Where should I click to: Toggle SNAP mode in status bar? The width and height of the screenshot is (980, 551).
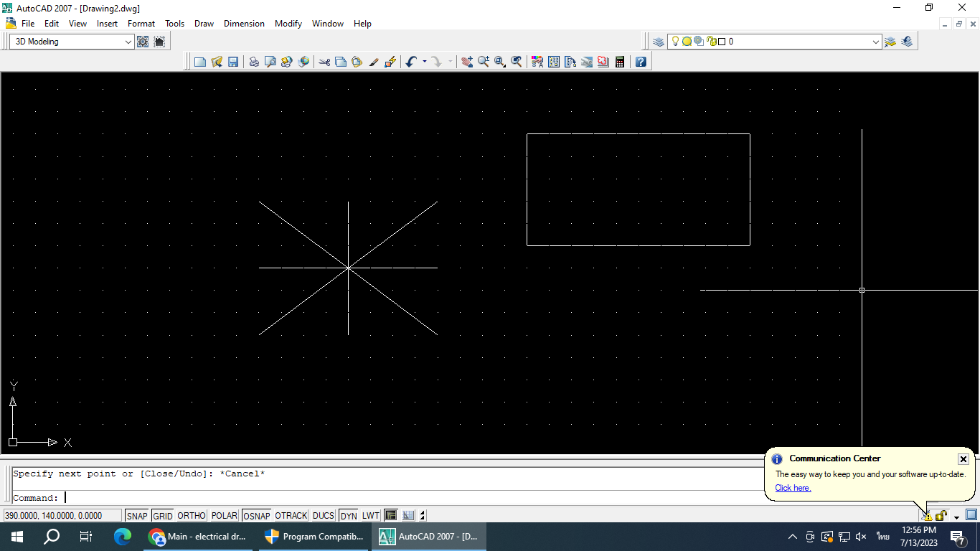[137, 516]
